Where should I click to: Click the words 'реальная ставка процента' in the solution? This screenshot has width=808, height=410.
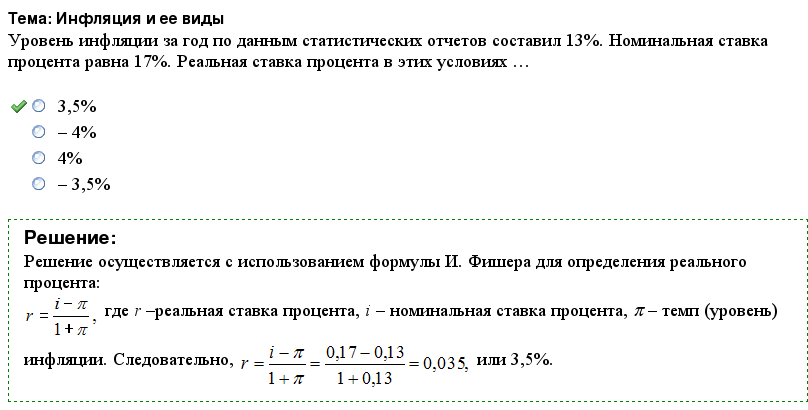click(x=256, y=312)
